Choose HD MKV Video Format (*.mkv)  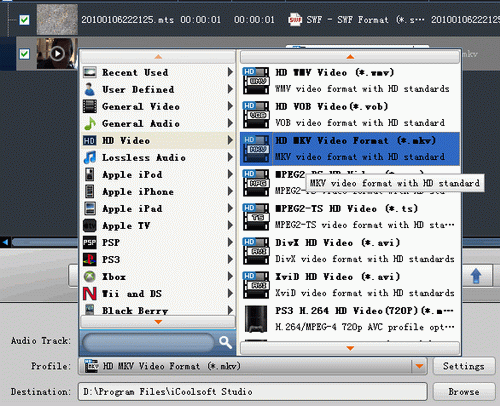tap(350, 149)
